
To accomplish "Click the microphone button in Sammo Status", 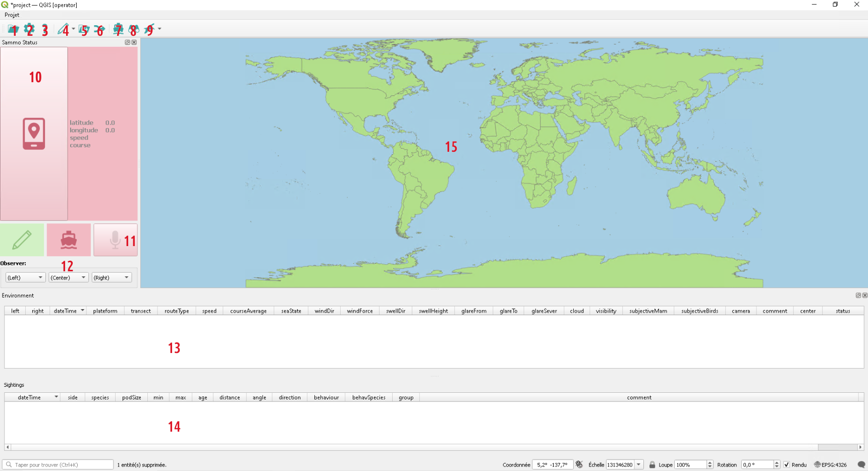I will (x=116, y=240).
